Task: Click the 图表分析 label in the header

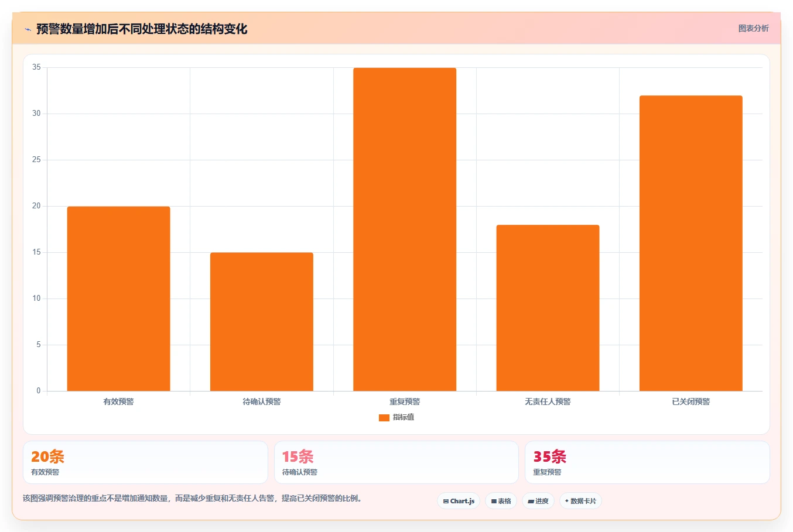Action: pos(753,28)
